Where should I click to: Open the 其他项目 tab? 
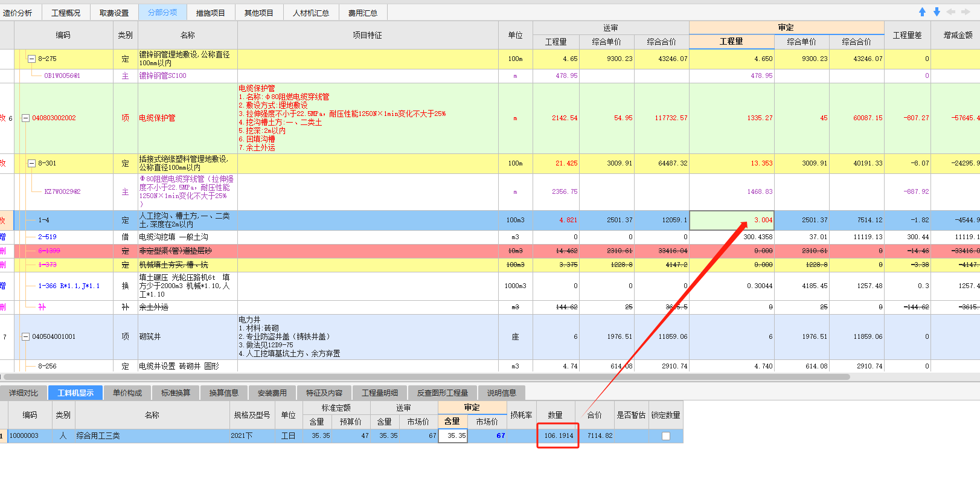click(x=259, y=13)
